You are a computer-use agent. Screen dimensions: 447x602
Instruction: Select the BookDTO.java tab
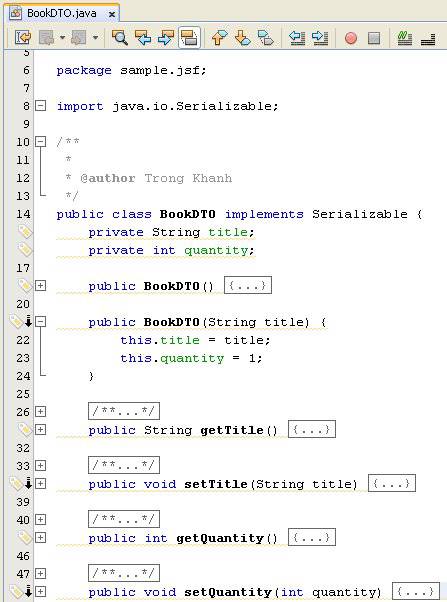[61, 13]
